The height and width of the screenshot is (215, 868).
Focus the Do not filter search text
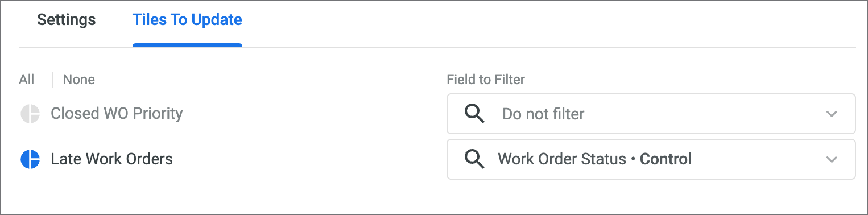[x=543, y=114]
